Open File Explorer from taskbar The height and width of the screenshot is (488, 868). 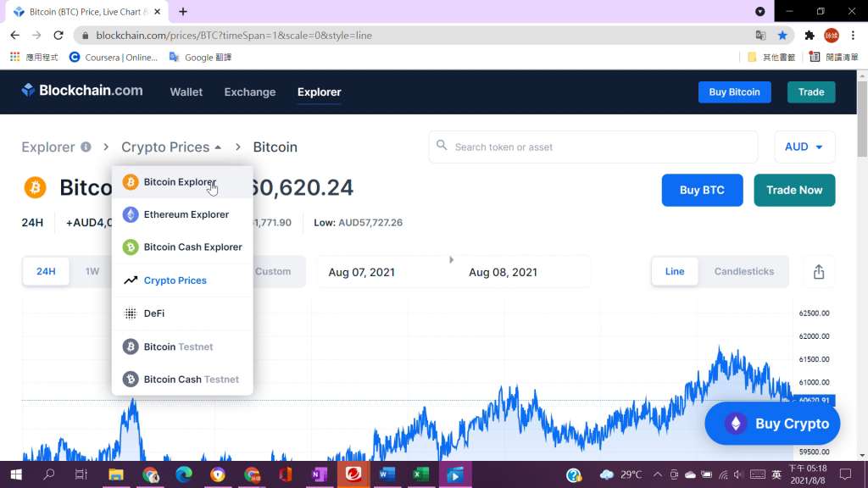[115, 474]
